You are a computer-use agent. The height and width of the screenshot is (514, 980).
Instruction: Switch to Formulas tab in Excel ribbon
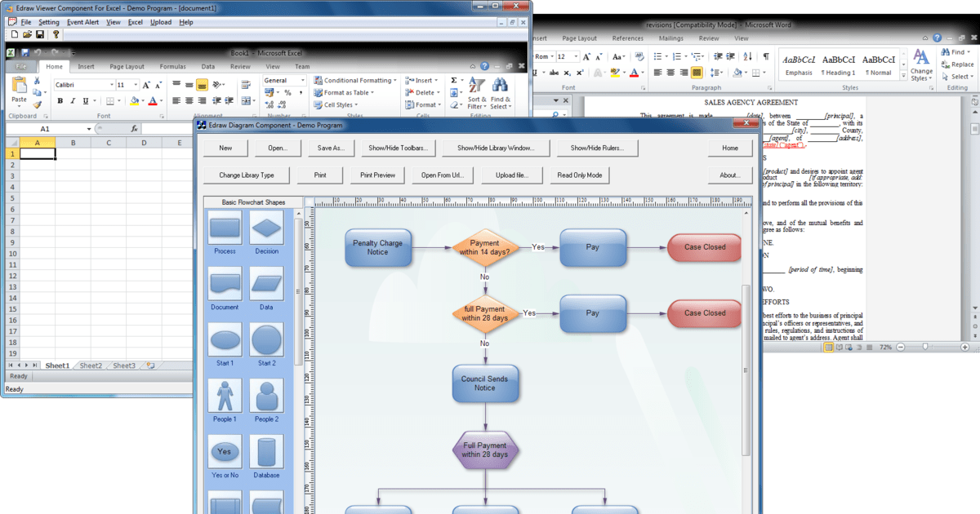pos(172,67)
